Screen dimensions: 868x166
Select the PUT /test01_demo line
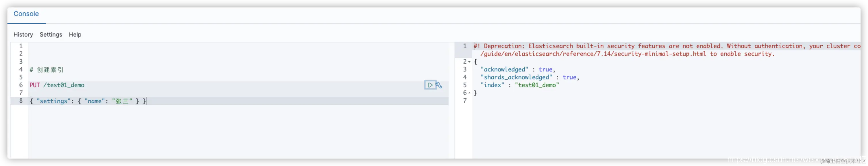[239, 85]
